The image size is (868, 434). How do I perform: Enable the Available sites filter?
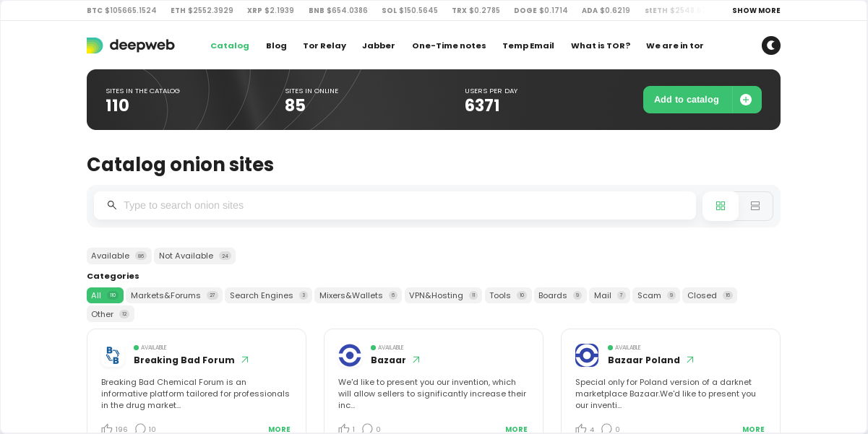pyautogui.click(x=119, y=256)
